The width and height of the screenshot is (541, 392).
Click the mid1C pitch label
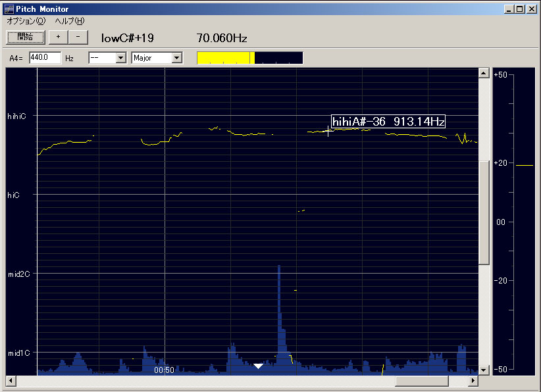tap(19, 353)
